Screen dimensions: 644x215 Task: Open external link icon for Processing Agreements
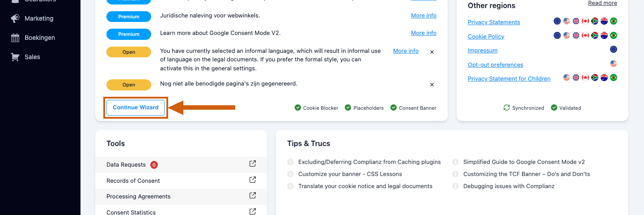pos(253,196)
